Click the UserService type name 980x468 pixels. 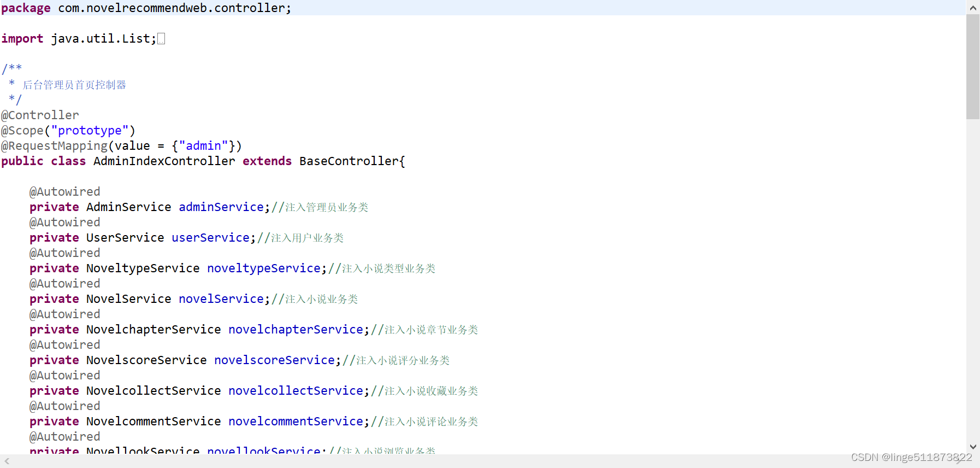(x=125, y=238)
